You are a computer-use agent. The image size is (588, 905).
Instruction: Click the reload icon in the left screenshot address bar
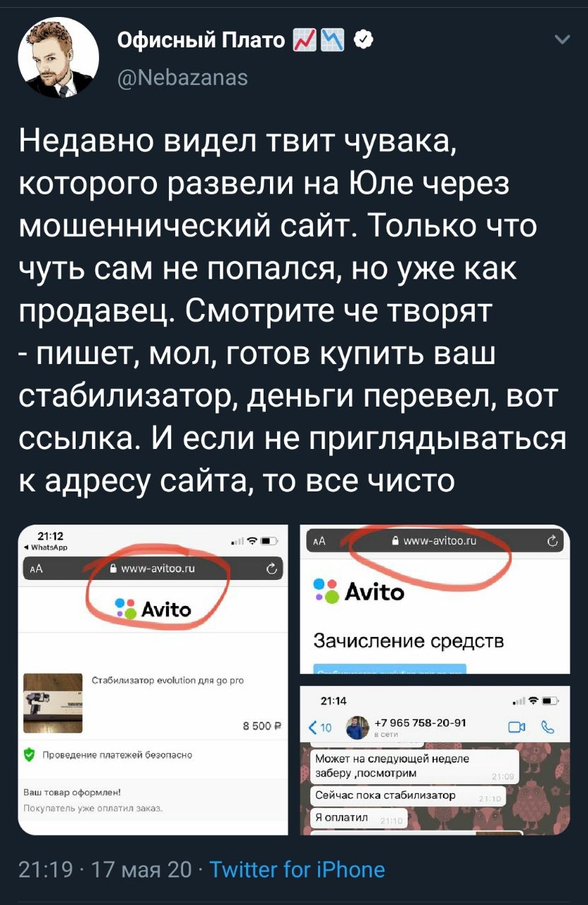coord(270,569)
